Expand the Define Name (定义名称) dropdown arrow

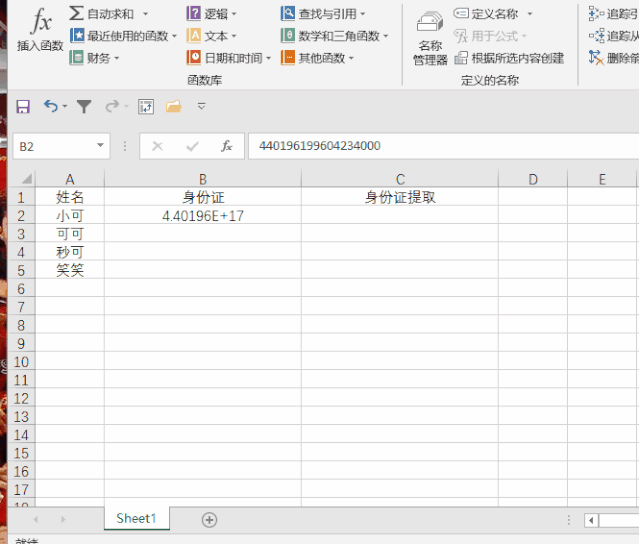530,14
